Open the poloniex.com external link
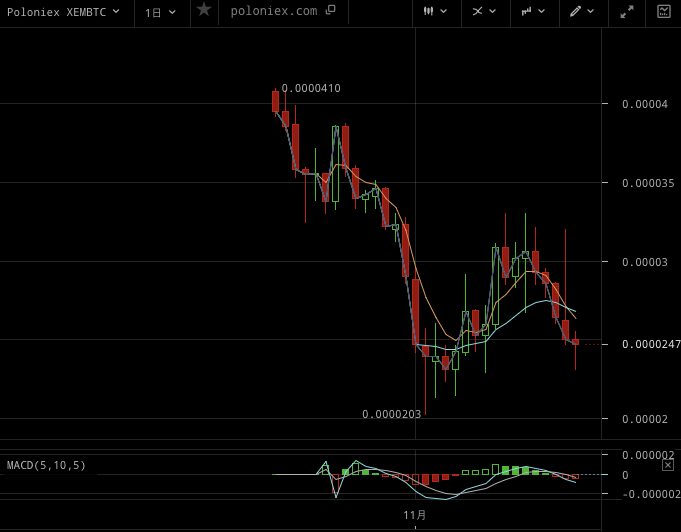 283,11
